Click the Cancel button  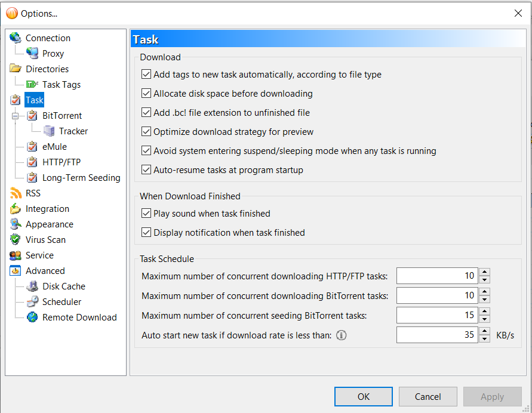[x=428, y=397]
